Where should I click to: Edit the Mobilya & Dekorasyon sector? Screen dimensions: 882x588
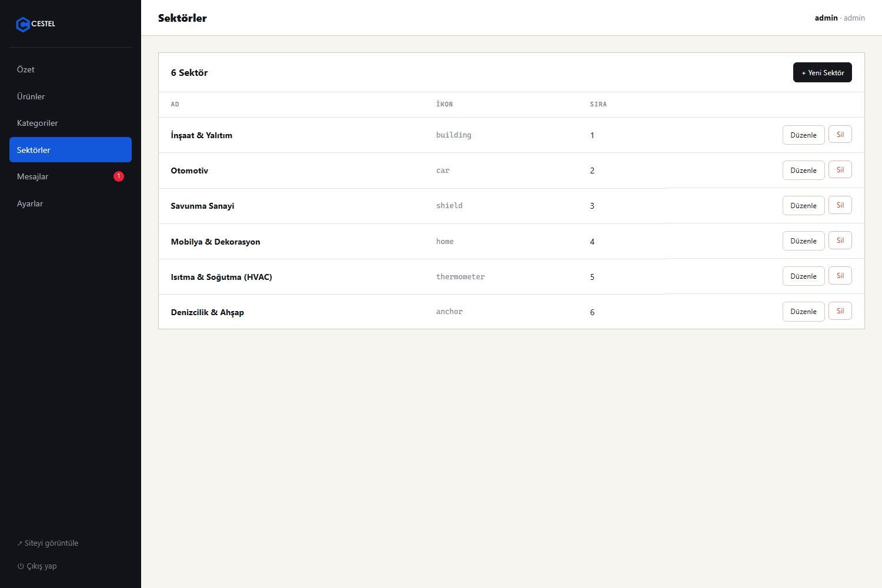point(804,241)
